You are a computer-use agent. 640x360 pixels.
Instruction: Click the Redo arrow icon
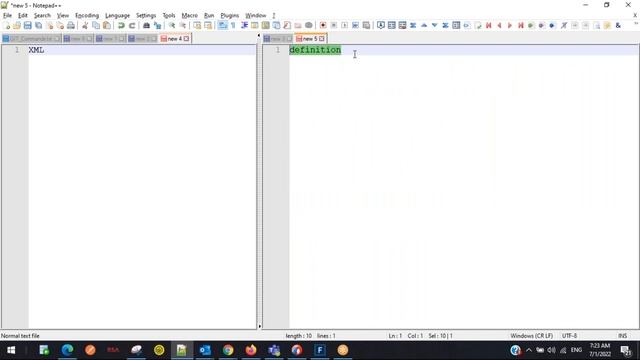click(x=132, y=25)
